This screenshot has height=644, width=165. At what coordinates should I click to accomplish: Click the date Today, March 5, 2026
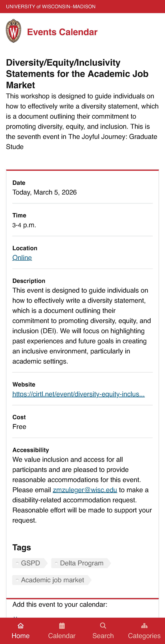44,192
